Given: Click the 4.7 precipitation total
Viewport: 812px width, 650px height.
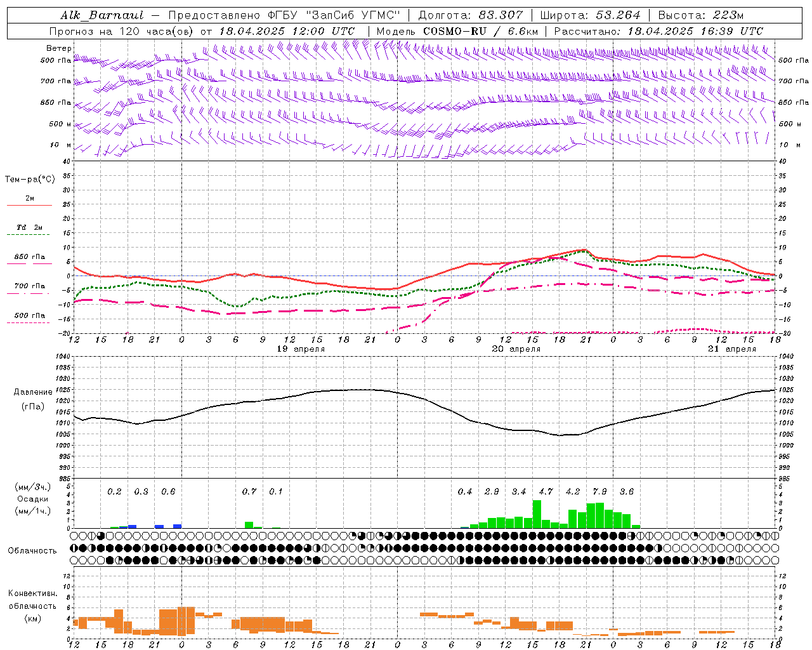Looking at the screenshot, I should click(x=546, y=491).
